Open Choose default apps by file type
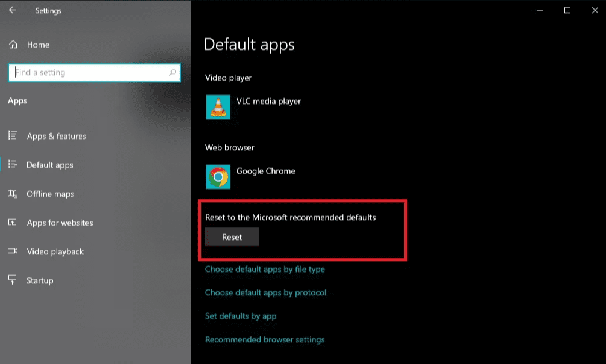606x364 pixels. click(x=265, y=270)
